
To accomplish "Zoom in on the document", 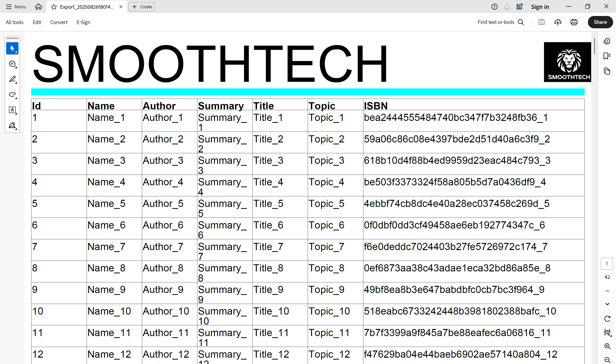I will [x=607, y=346].
